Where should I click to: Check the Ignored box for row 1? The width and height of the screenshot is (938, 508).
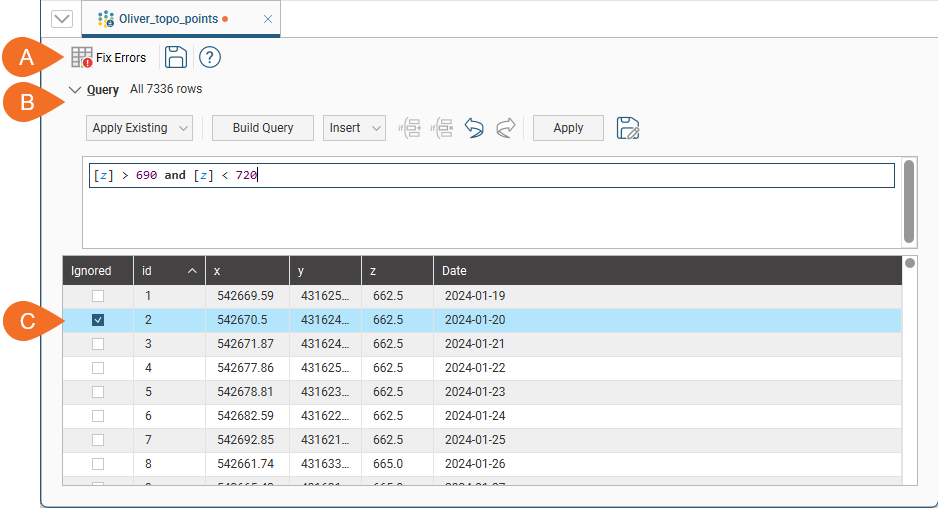pyautogui.click(x=98, y=296)
